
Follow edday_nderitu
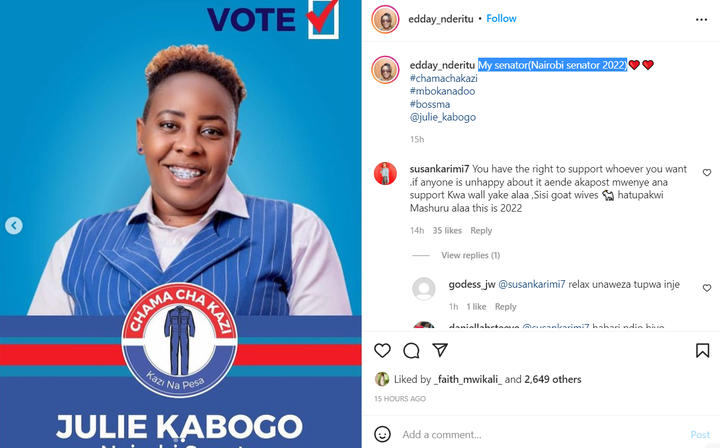click(501, 18)
